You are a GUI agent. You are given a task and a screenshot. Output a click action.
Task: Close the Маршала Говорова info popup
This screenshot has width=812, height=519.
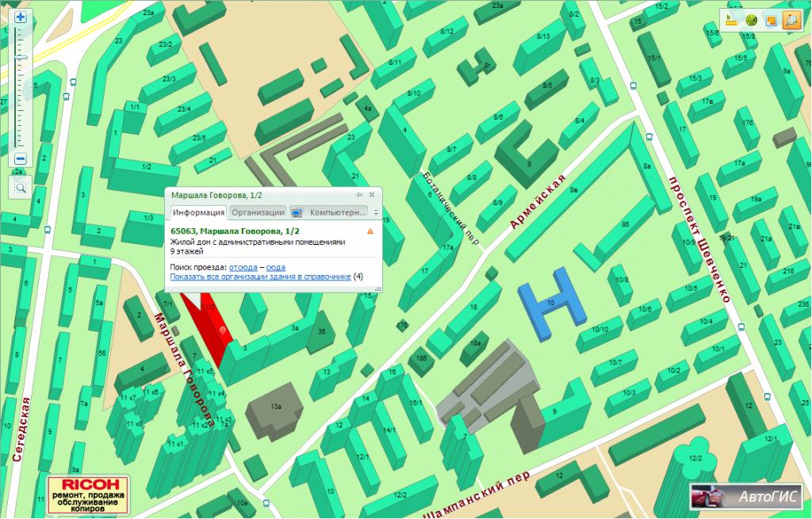tap(371, 194)
